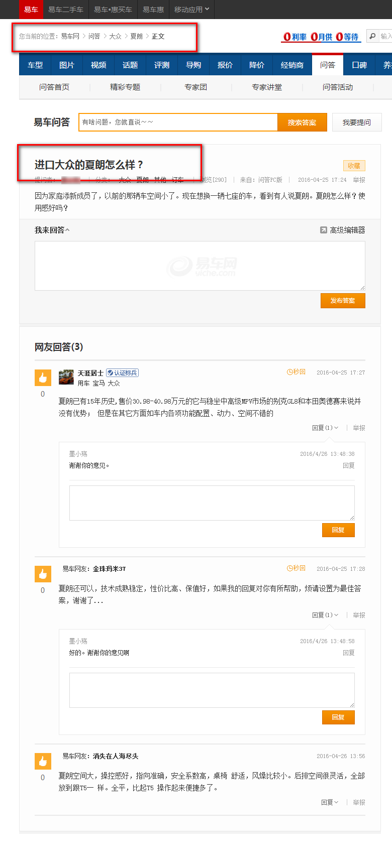Screen dimensions: 392x868
Task: Click the search magnifier icon at top right
Action: (372, 36)
